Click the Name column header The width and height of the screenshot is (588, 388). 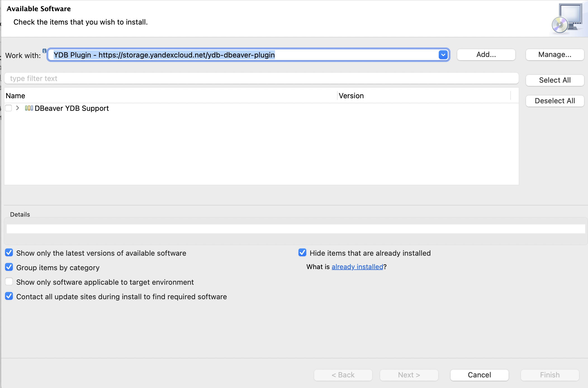click(171, 96)
